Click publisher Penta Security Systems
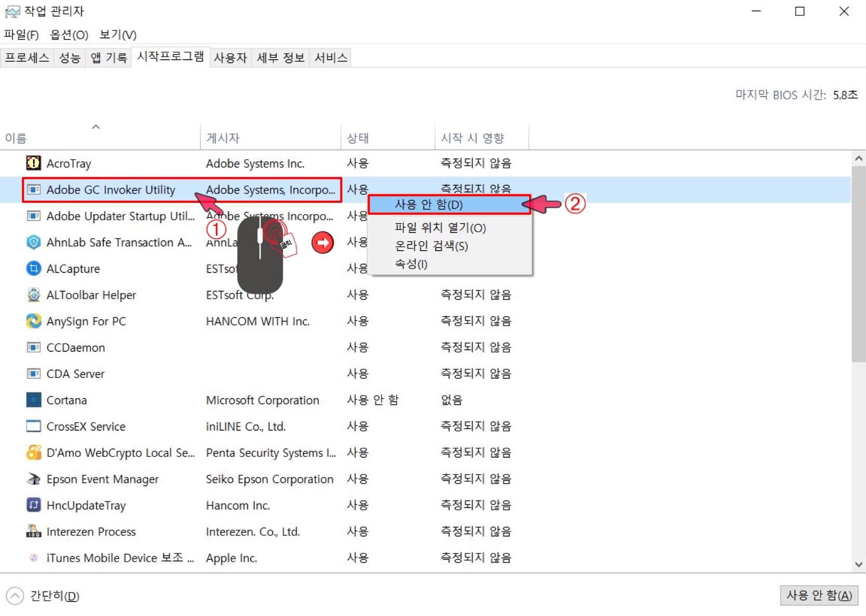This screenshot has height=616, width=866. point(270,453)
